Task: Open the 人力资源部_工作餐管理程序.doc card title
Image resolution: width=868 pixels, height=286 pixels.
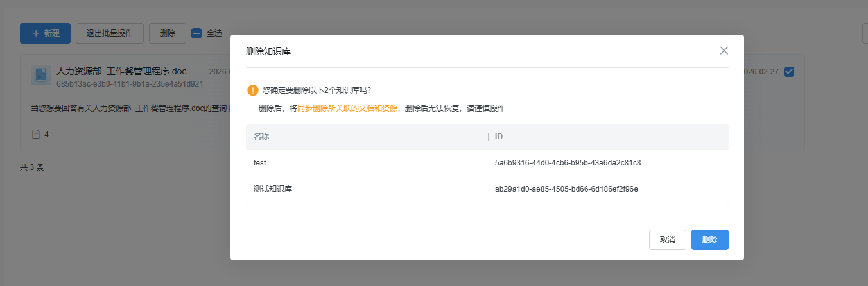Action: [x=121, y=71]
